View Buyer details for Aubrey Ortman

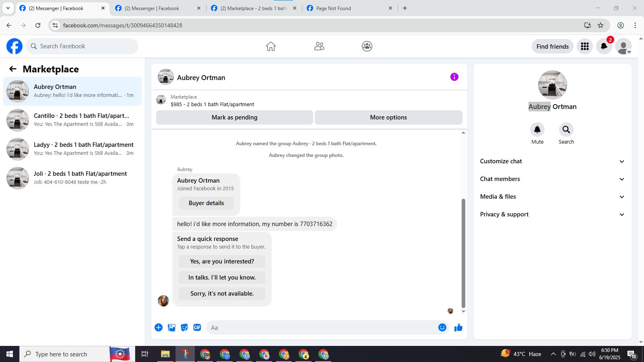click(x=206, y=203)
